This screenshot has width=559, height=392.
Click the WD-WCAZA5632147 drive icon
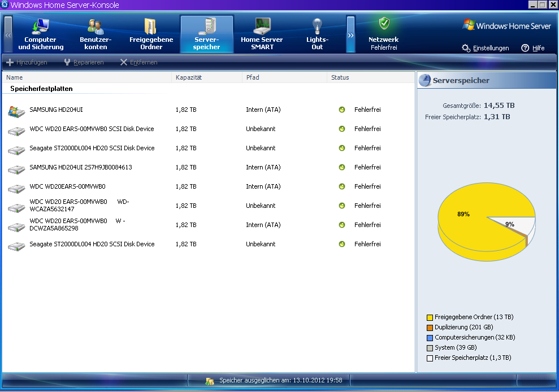(x=16, y=208)
